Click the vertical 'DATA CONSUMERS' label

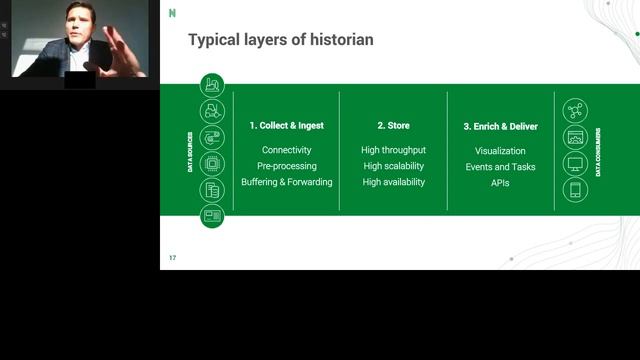coord(598,152)
